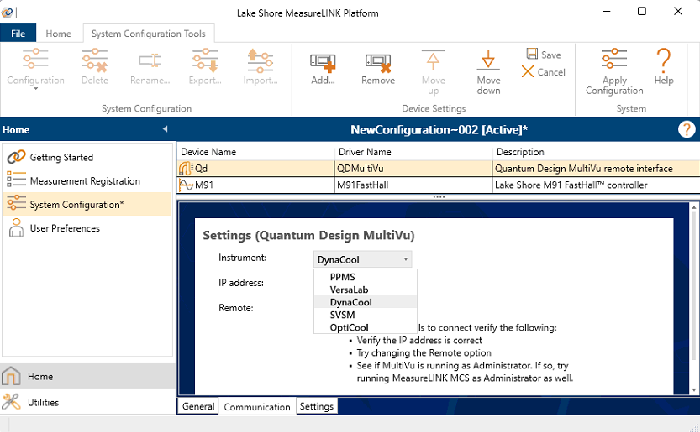Collapse the Home navigation pane arrow
This screenshot has width=700, height=432.
click(x=165, y=129)
